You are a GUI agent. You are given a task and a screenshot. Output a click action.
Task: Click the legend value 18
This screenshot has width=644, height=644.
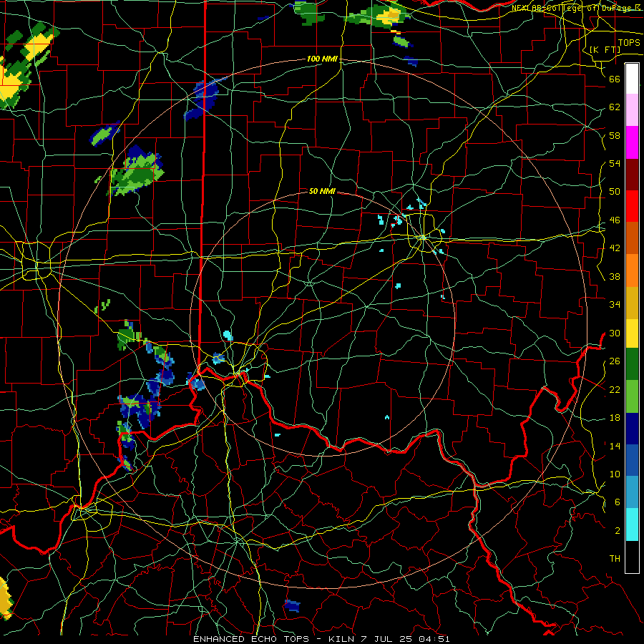pos(615,418)
